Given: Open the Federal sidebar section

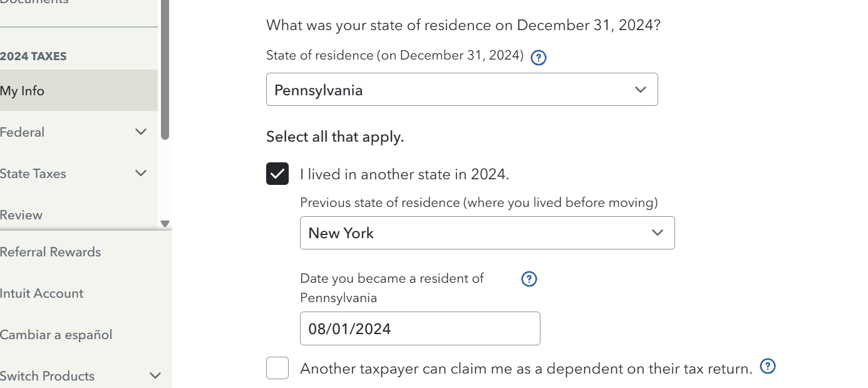Looking at the screenshot, I should click(x=22, y=132).
